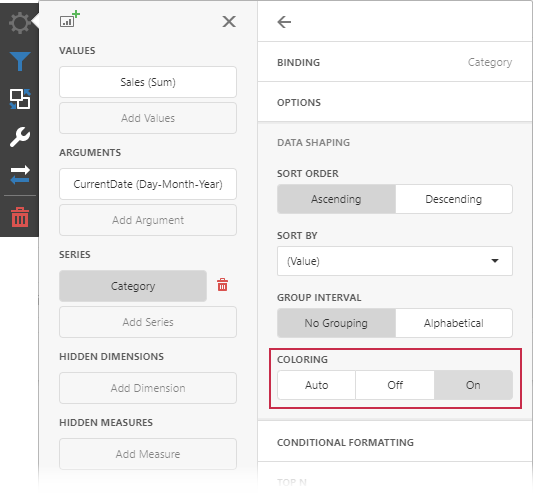
Task: Select the CurrentDate (Day-Month-Year) argument
Action: (x=148, y=184)
